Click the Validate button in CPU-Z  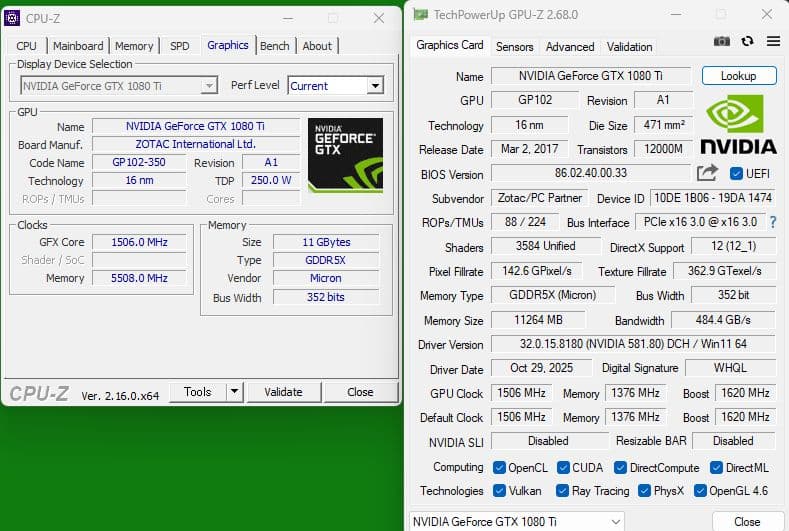283,392
